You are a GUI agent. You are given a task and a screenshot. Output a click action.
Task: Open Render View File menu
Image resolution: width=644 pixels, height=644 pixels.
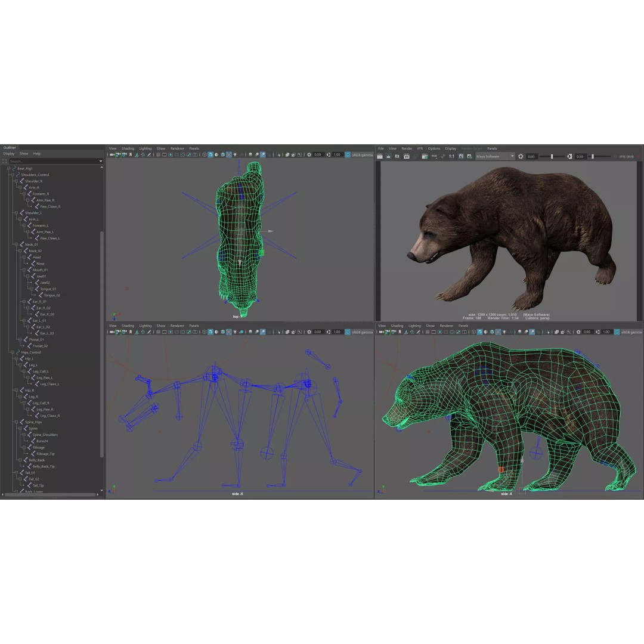tap(380, 148)
